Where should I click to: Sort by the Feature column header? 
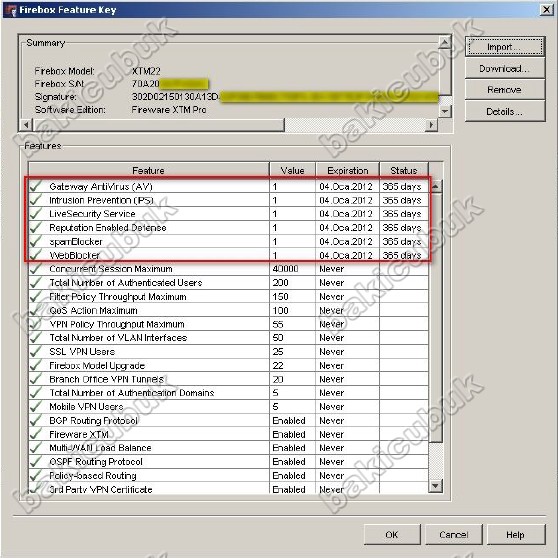[148, 170]
